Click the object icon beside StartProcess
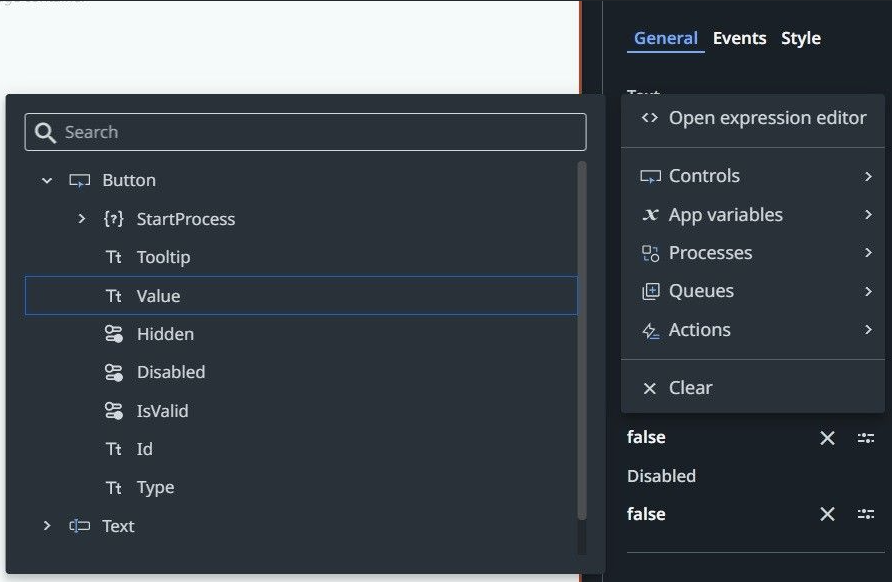Viewport: 892px width, 582px height. (x=113, y=219)
